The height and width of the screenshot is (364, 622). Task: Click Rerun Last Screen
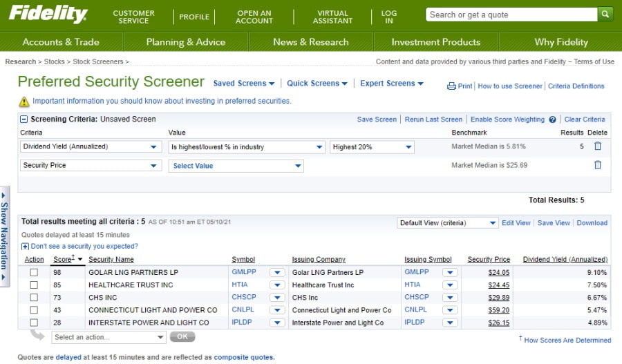433,119
